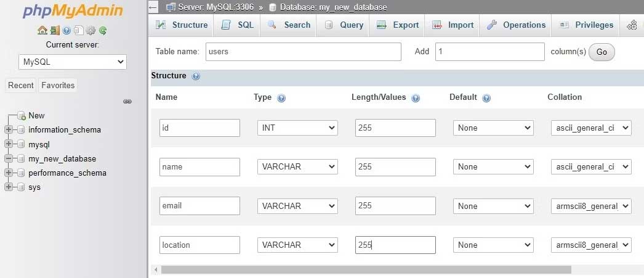Click the log out door icon
The width and height of the screenshot is (644, 278).
[55, 30]
